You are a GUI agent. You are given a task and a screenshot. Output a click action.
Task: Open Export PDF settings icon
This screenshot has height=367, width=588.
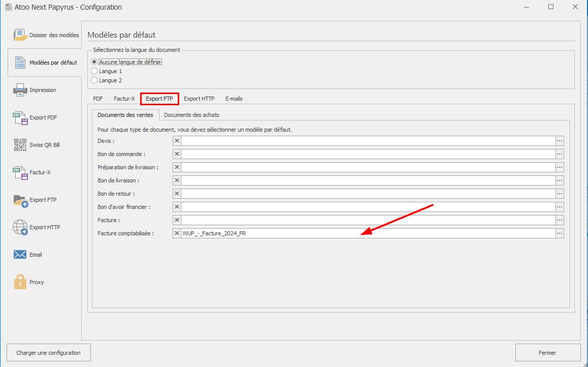[x=20, y=117]
